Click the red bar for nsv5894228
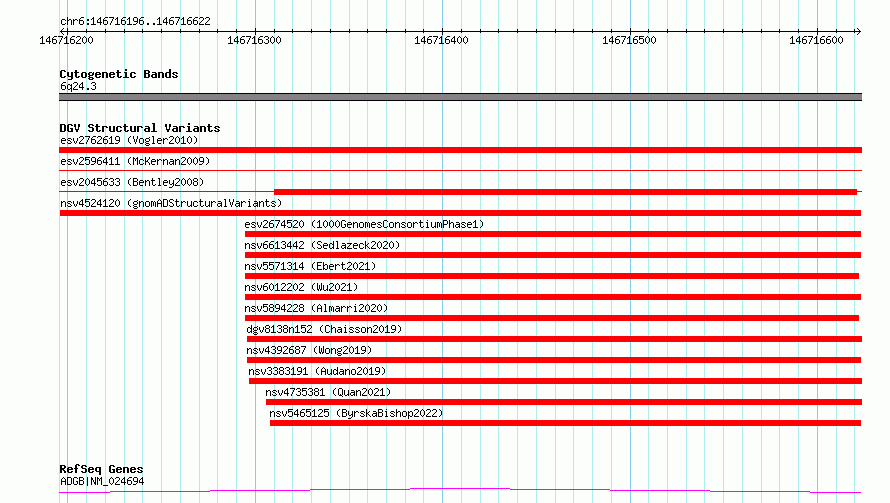Screen dimensions: 890x503 point(552,318)
